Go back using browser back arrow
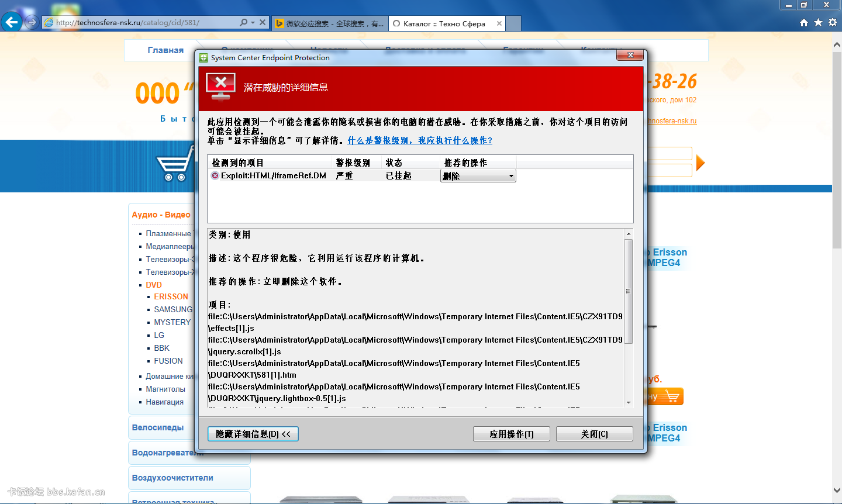The height and width of the screenshot is (504, 842). 12,22
